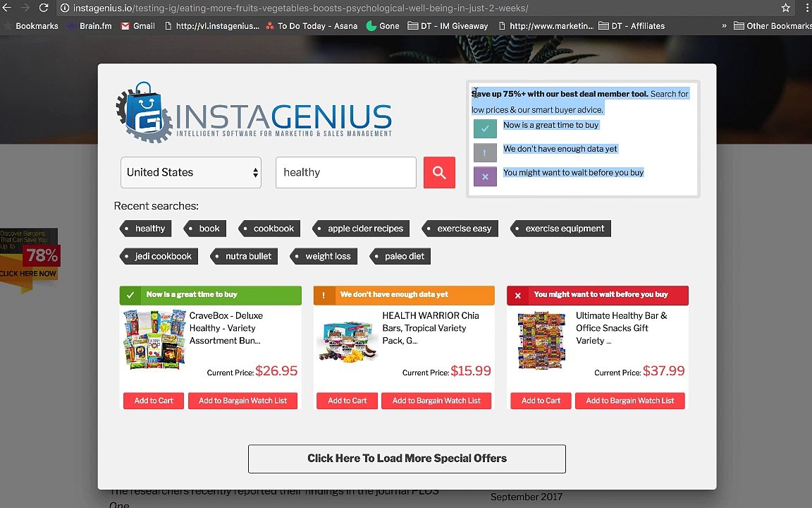Click the red magnifier search button
812x508 pixels.
pyautogui.click(x=439, y=173)
